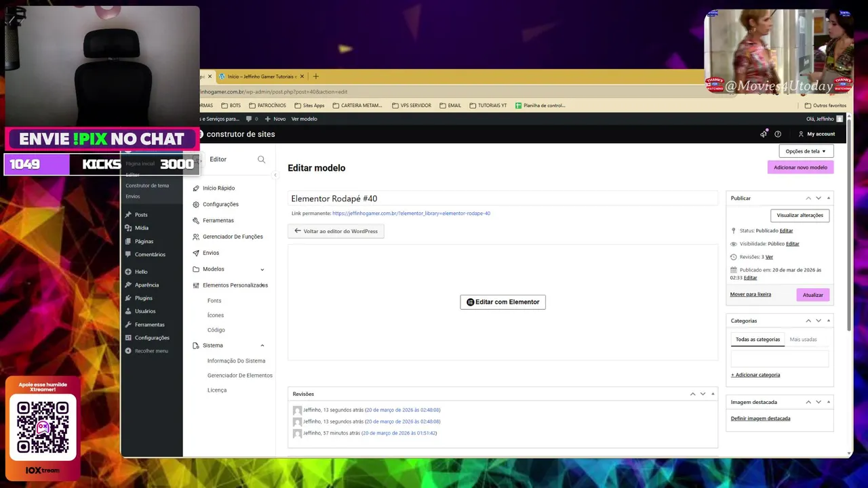Toggle the Publicar panel triangle
The image size is (868, 488).
pyautogui.click(x=828, y=199)
